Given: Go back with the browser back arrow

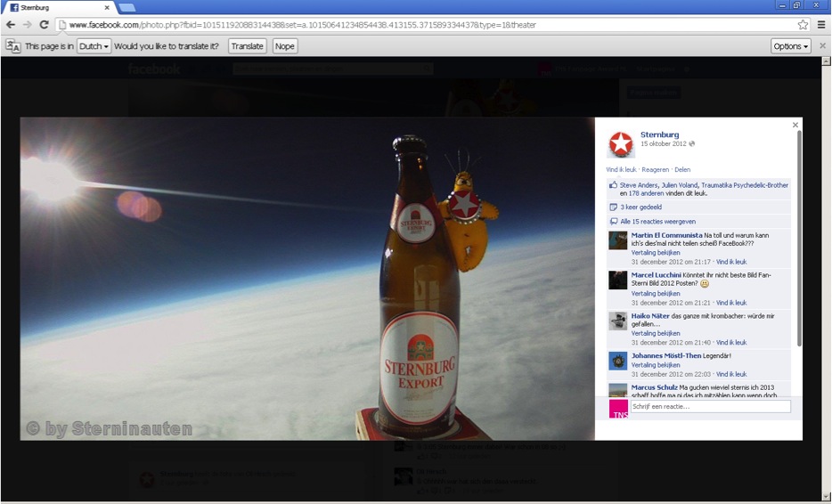Looking at the screenshot, I should [11, 25].
